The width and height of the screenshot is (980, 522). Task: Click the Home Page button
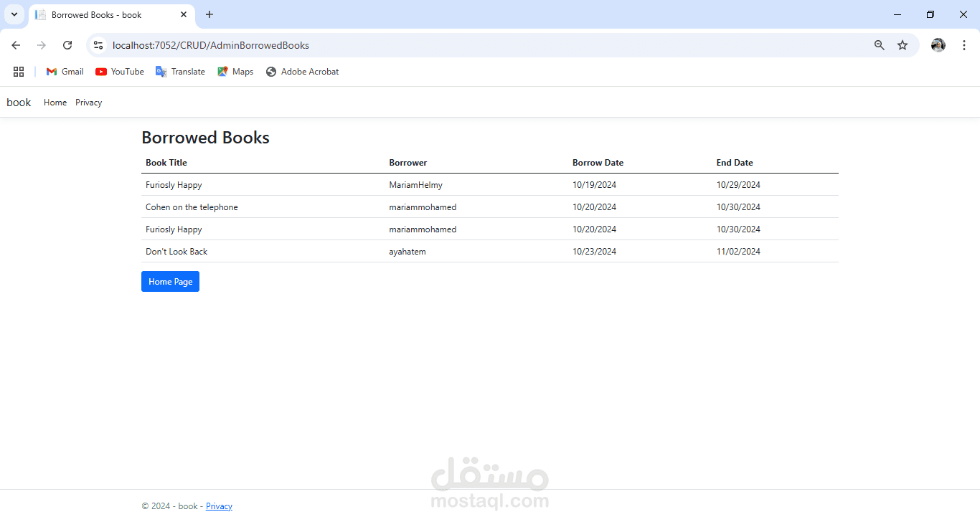click(x=170, y=282)
